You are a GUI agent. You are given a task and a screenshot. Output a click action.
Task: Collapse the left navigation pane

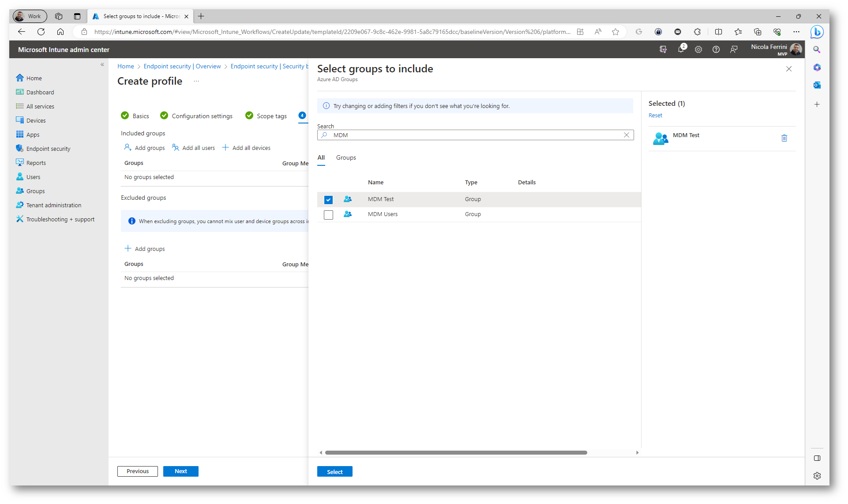click(102, 64)
